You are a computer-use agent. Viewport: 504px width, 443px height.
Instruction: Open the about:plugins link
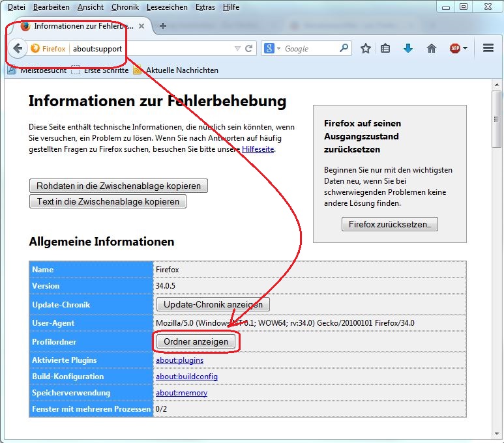tap(180, 360)
